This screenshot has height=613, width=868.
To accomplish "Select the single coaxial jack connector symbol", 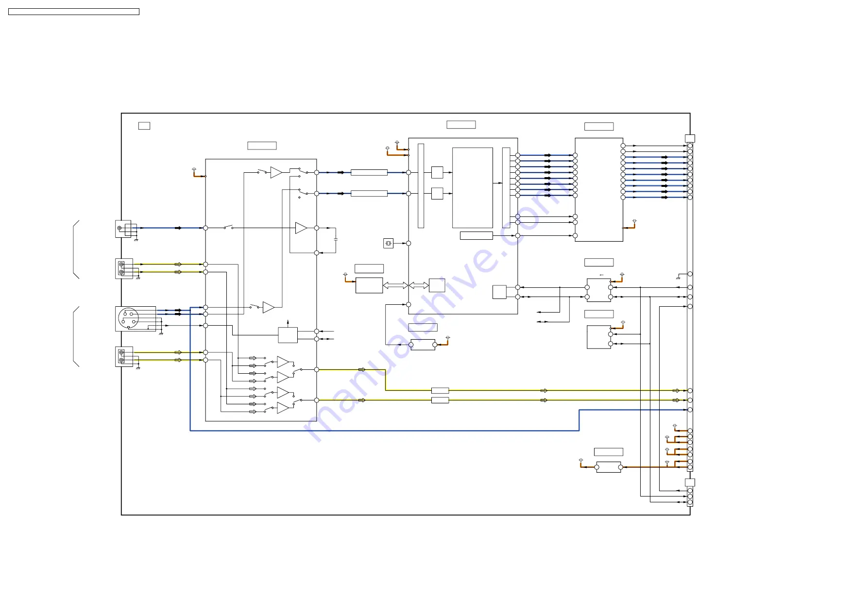I will 123,229.
